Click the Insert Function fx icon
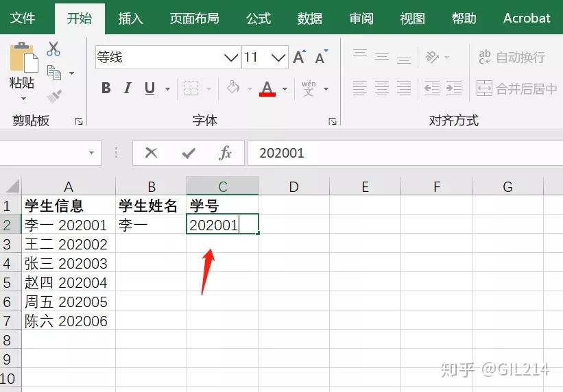Image resolution: width=563 pixels, height=392 pixels. pos(225,154)
